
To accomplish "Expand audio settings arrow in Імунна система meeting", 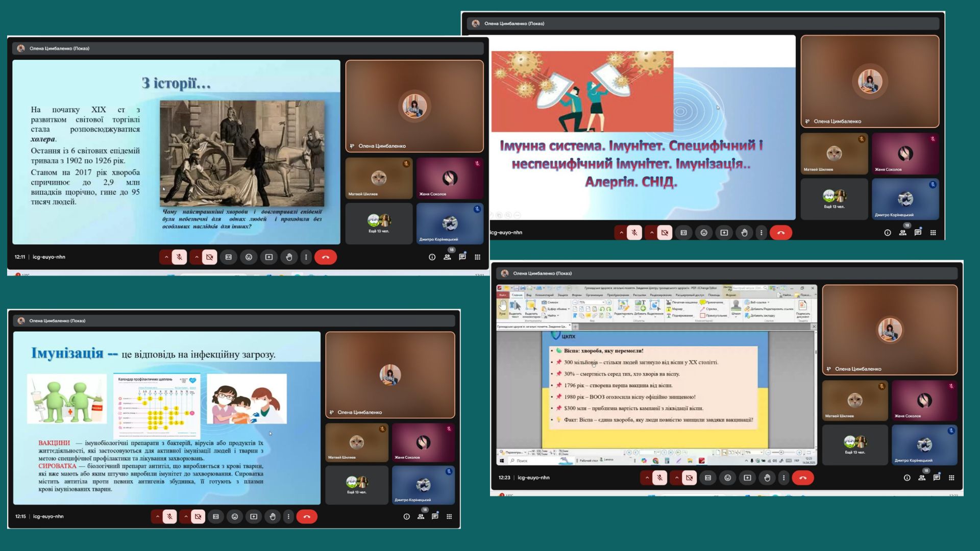I will pos(621,233).
